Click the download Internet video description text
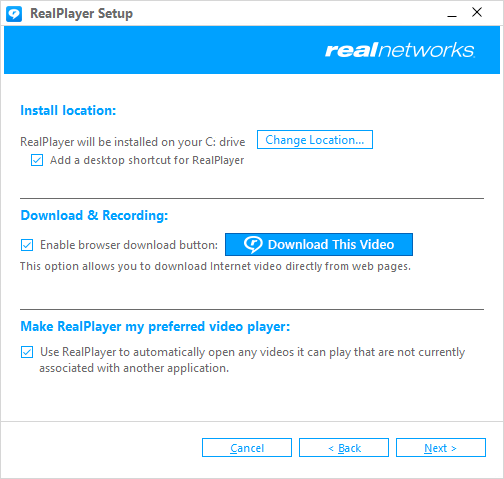Viewport: 504px width, 479px height. [215, 266]
